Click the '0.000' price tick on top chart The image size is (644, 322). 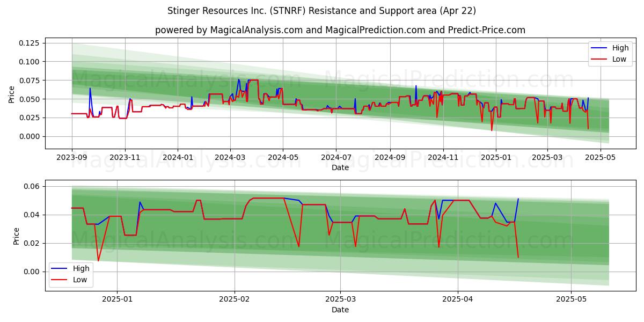tap(31, 136)
